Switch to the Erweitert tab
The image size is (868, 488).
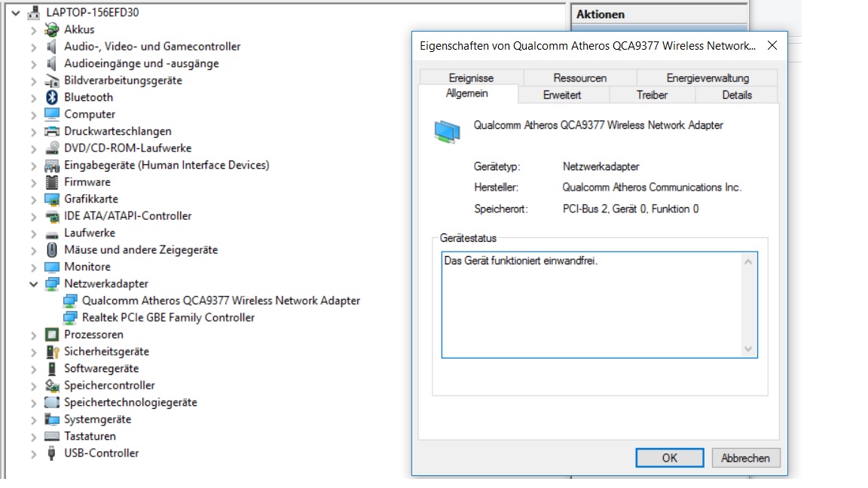562,95
